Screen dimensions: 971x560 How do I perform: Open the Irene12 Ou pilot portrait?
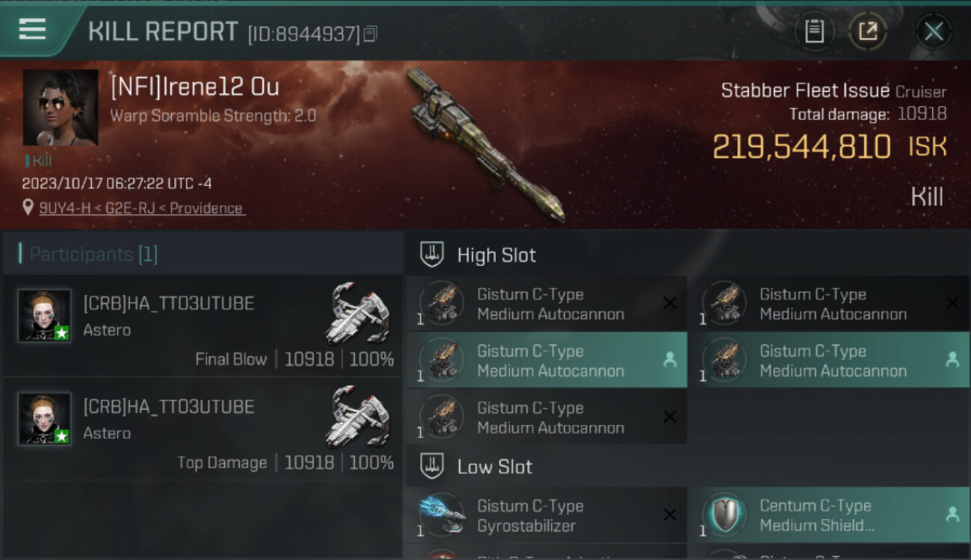coord(61,108)
